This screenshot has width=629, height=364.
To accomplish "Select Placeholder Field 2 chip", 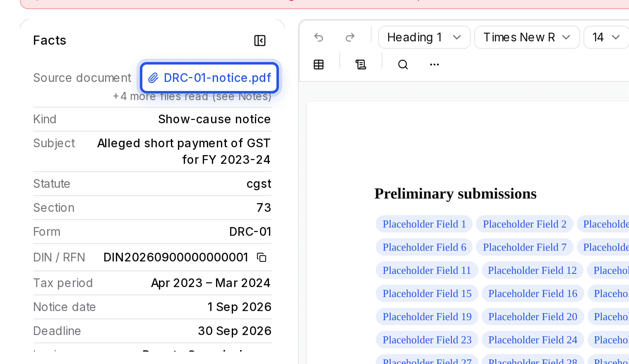I will tap(524, 224).
